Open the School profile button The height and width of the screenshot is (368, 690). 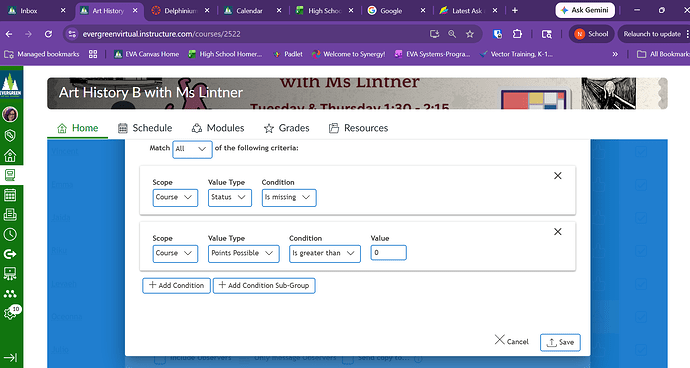tap(591, 34)
